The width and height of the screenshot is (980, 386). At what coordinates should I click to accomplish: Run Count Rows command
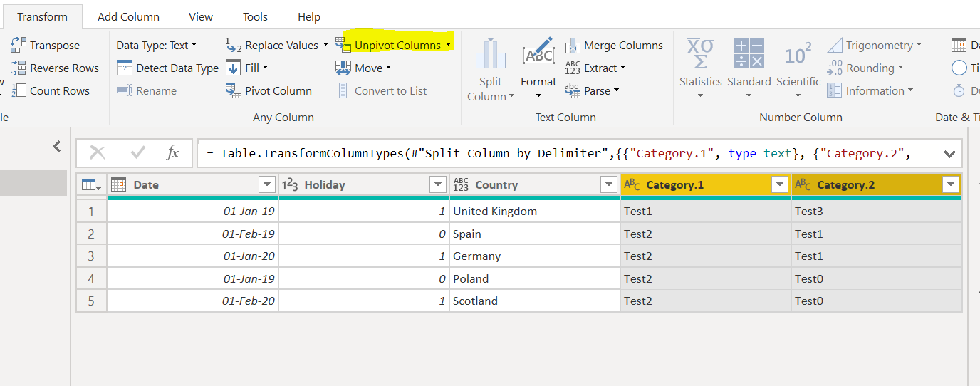click(x=51, y=90)
